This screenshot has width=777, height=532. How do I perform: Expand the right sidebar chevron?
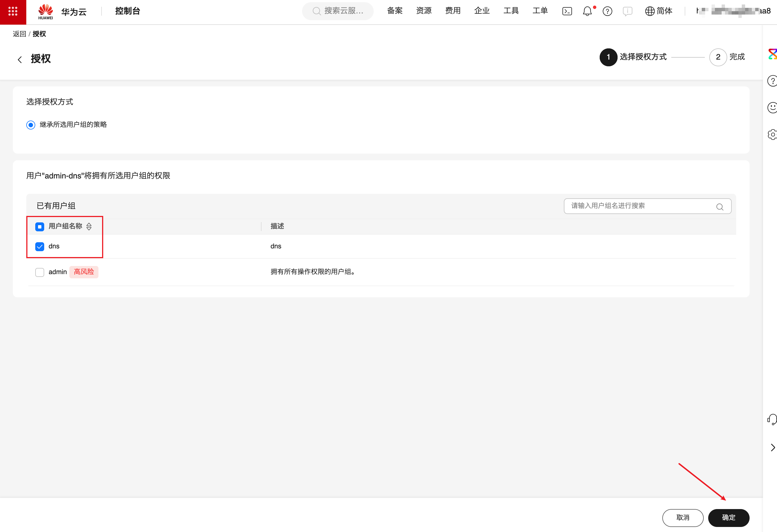coord(772,448)
